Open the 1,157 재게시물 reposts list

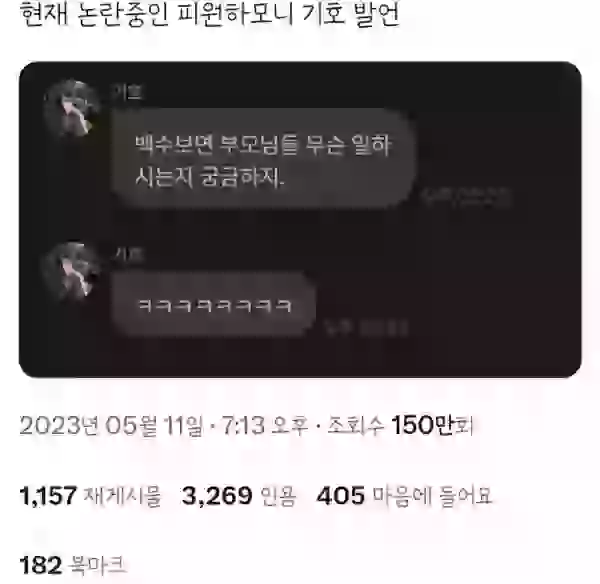pyautogui.click(x=90, y=496)
